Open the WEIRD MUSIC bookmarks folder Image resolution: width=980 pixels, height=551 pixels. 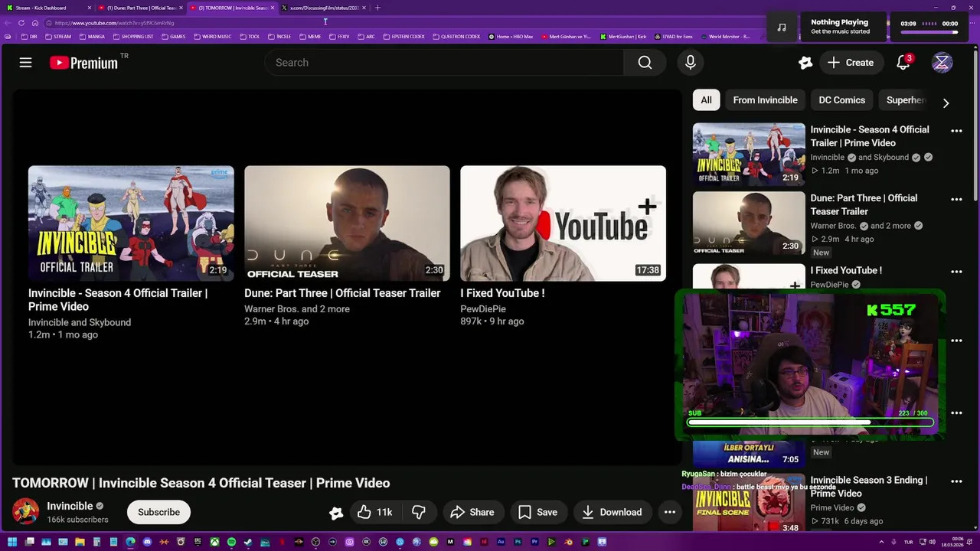tap(213, 37)
